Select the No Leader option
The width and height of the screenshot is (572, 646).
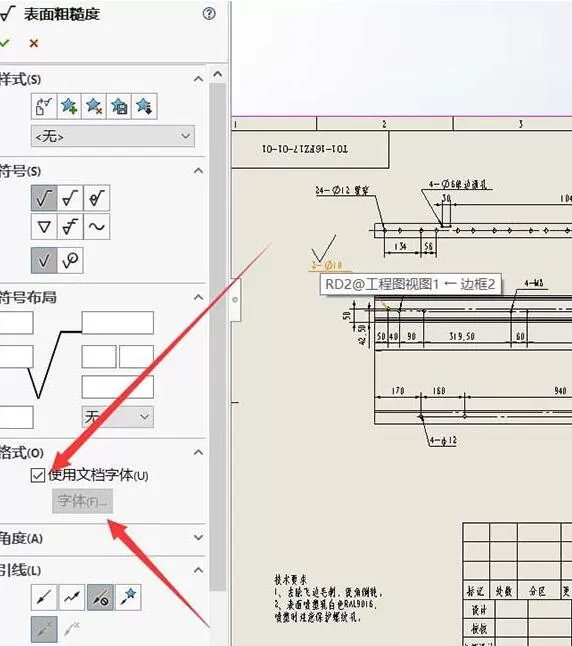100,597
